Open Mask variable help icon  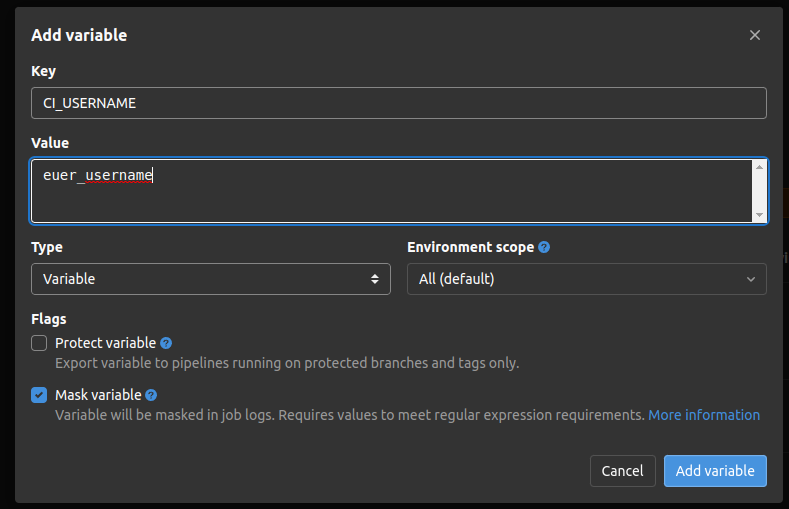pyautogui.click(x=151, y=395)
